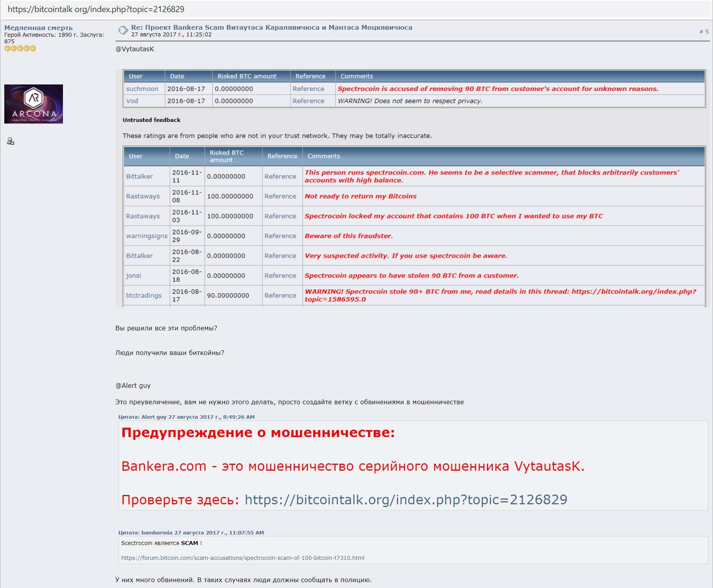Open the jonsi user link
The width and height of the screenshot is (713, 588).
[x=133, y=276]
